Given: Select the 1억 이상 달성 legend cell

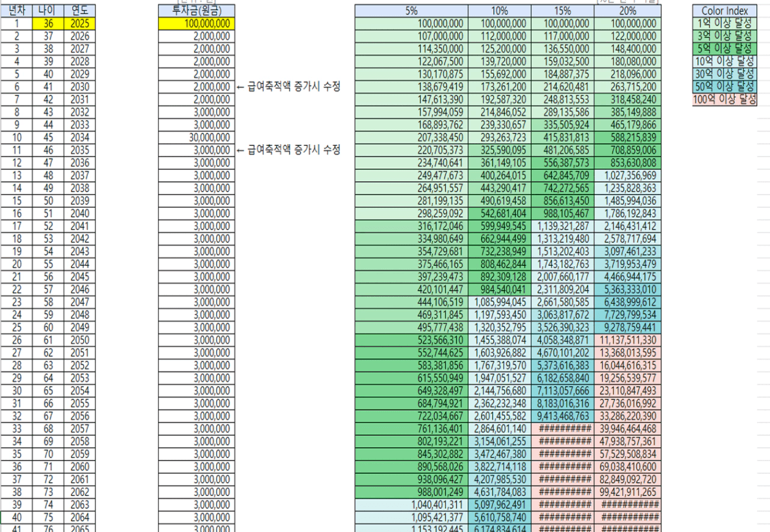Looking at the screenshot, I should coord(724,23).
